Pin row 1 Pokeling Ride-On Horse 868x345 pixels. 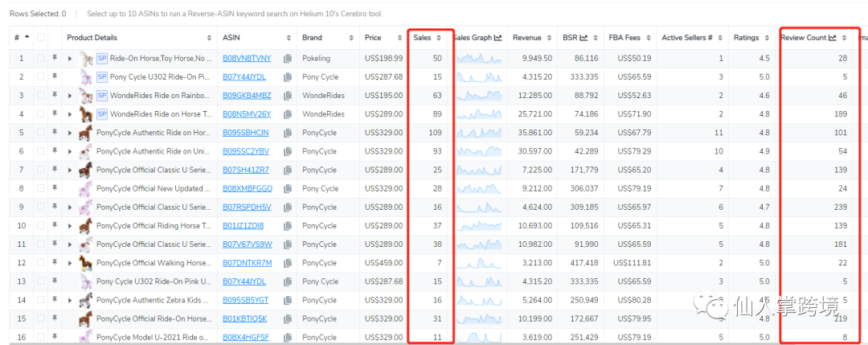(x=55, y=58)
